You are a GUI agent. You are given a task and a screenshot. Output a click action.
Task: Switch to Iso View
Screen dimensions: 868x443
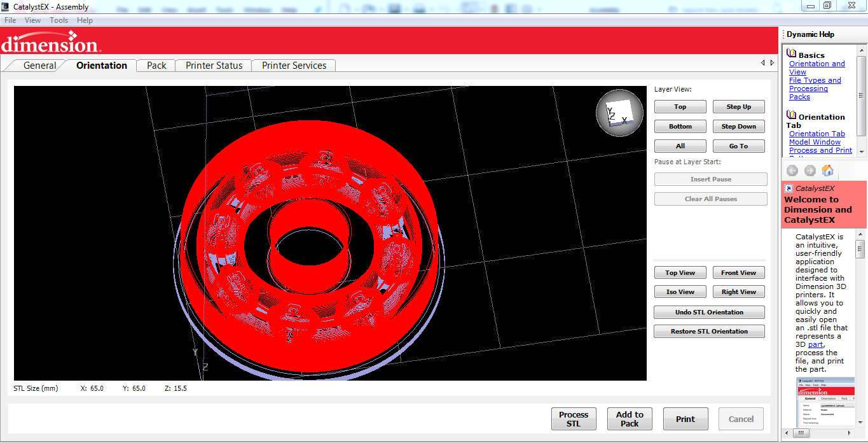point(680,292)
